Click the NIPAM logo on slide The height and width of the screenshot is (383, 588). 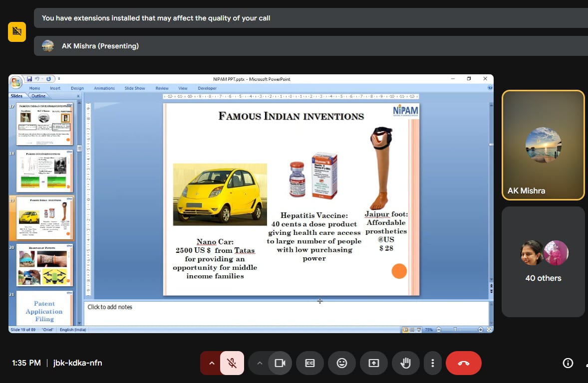tap(405, 111)
